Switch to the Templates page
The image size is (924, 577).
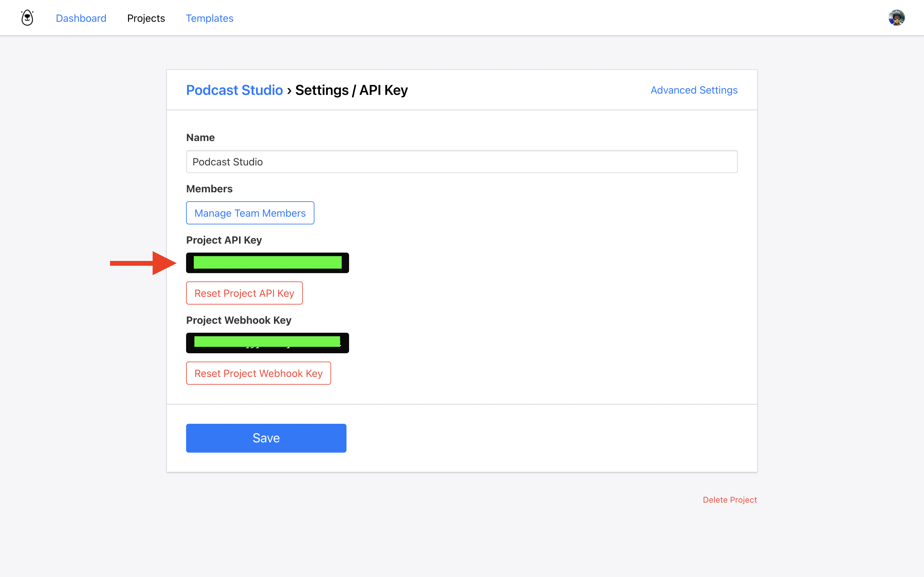tap(209, 18)
